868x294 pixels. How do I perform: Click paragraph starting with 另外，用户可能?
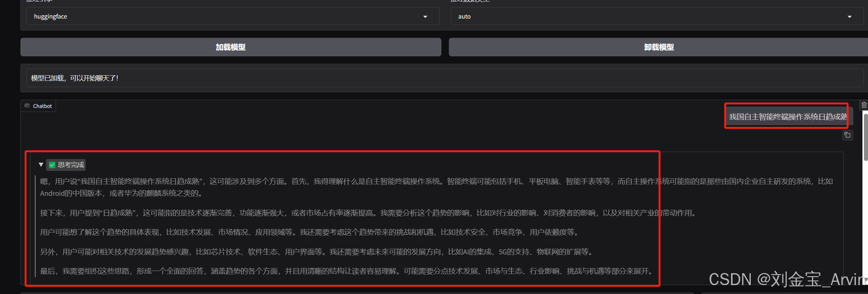click(x=317, y=252)
